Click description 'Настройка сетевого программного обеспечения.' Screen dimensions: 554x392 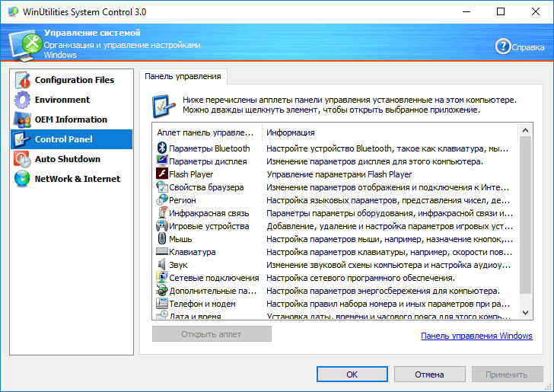pyautogui.click(x=361, y=278)
